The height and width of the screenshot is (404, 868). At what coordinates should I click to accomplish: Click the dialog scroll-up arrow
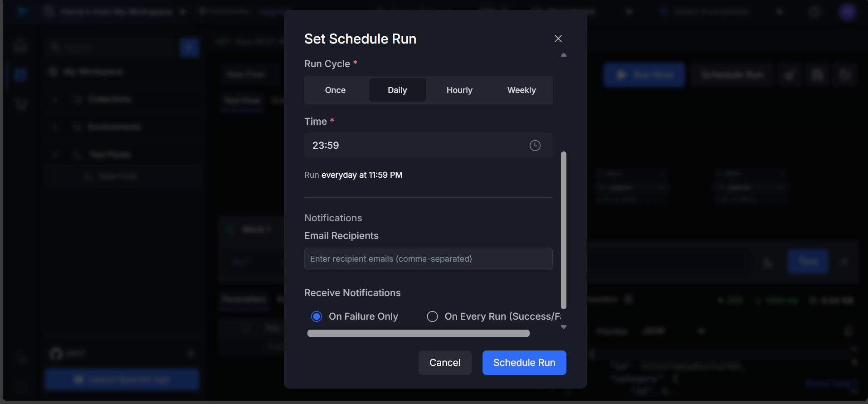tap(564, 55)
